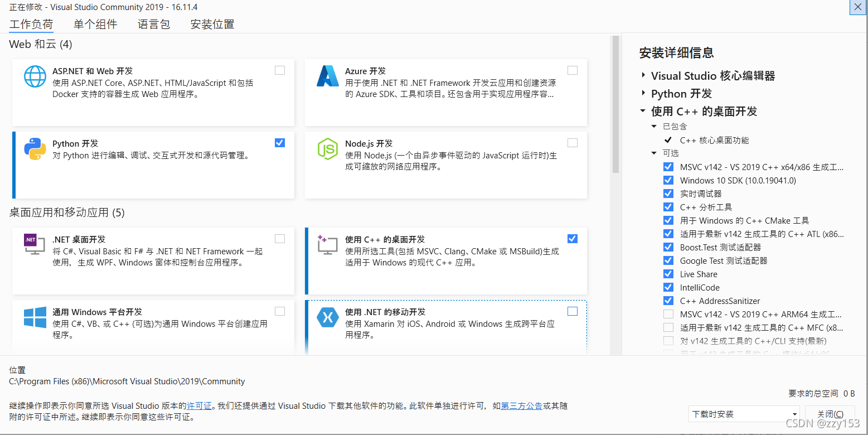Click the 安装详细信息 heading
The image size is (868, 435).
(677, 53)
